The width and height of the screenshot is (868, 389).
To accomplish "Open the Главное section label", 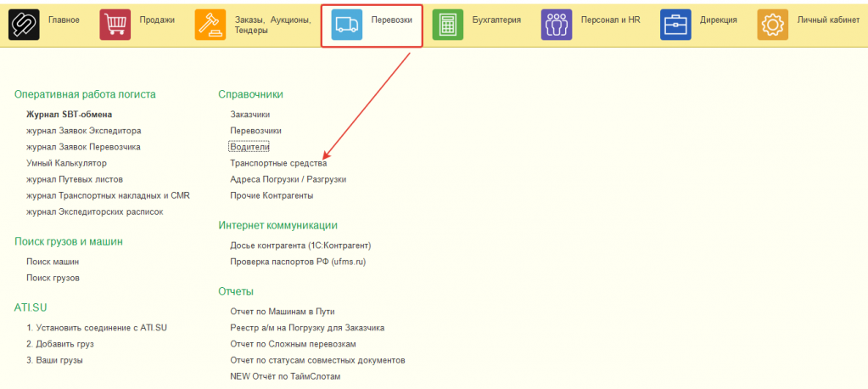I will coord(64,20).
